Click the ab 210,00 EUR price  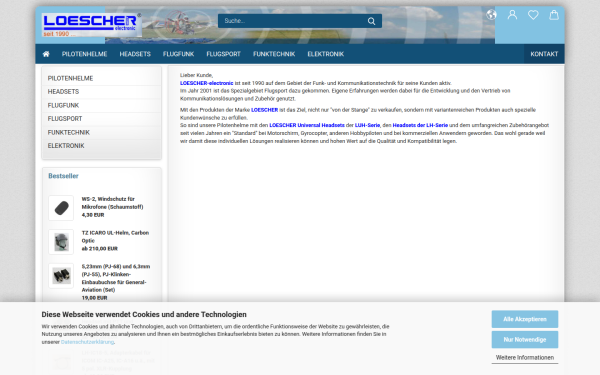(99, 249)
